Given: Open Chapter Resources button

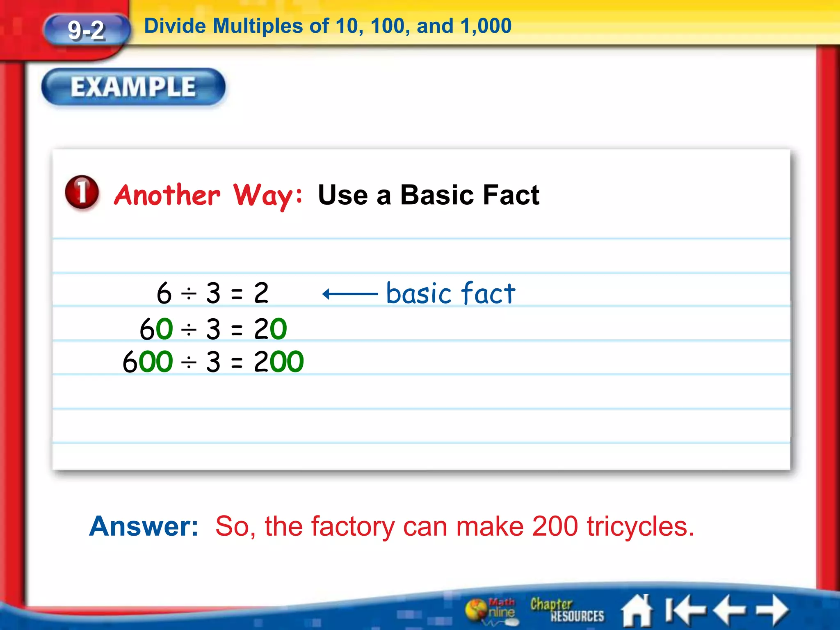Looking at the screenshot, I should click(x=567, y=610).
